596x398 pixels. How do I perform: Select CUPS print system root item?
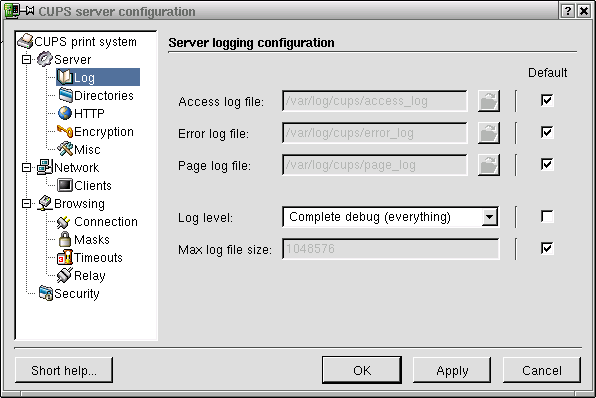tap(85, 41)
